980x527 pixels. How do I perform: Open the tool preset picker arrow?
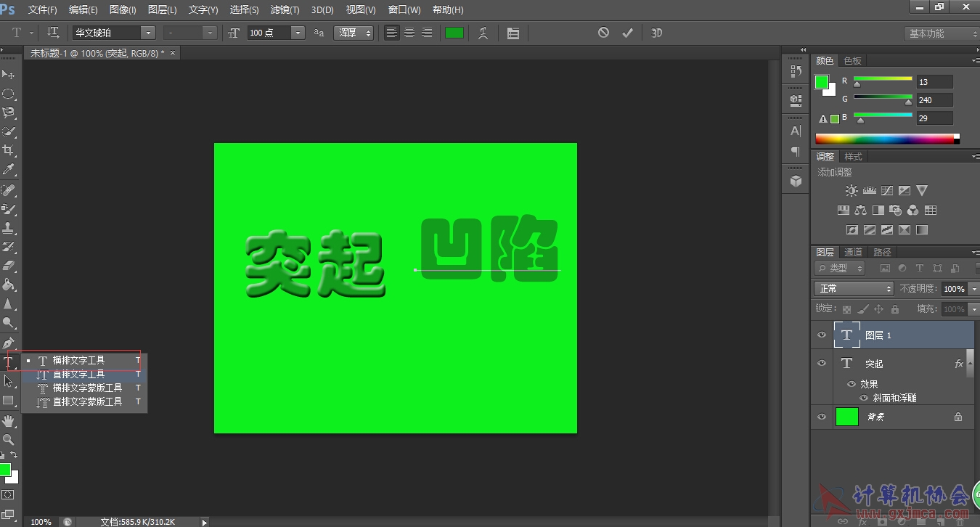[32, 33]
